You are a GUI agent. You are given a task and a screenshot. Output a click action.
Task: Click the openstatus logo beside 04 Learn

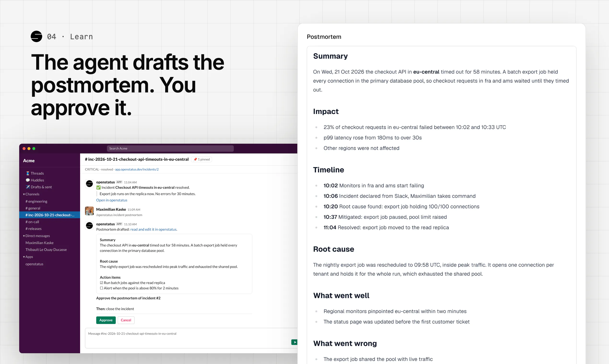click(x=36, y=37)
